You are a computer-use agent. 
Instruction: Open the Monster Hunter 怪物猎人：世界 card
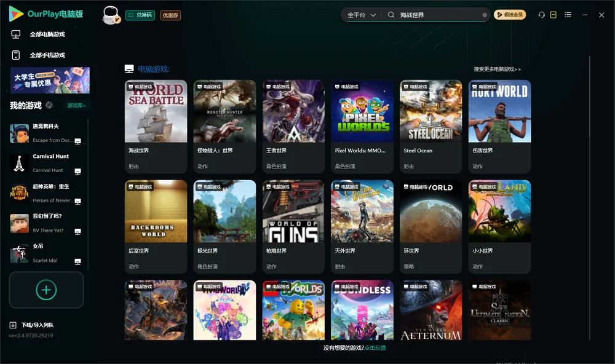click(224, 126)
